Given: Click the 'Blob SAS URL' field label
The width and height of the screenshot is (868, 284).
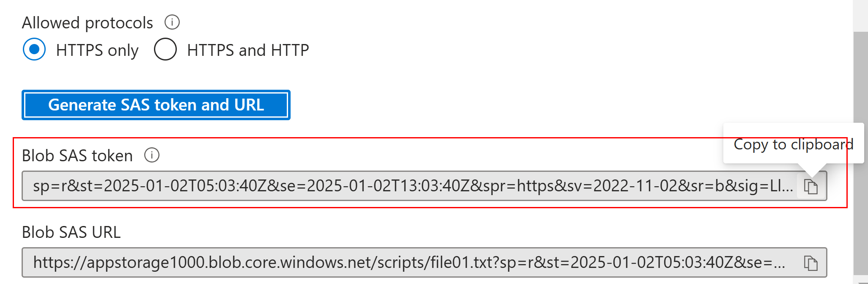Looking at the screenshot, I should click(71, 232).
